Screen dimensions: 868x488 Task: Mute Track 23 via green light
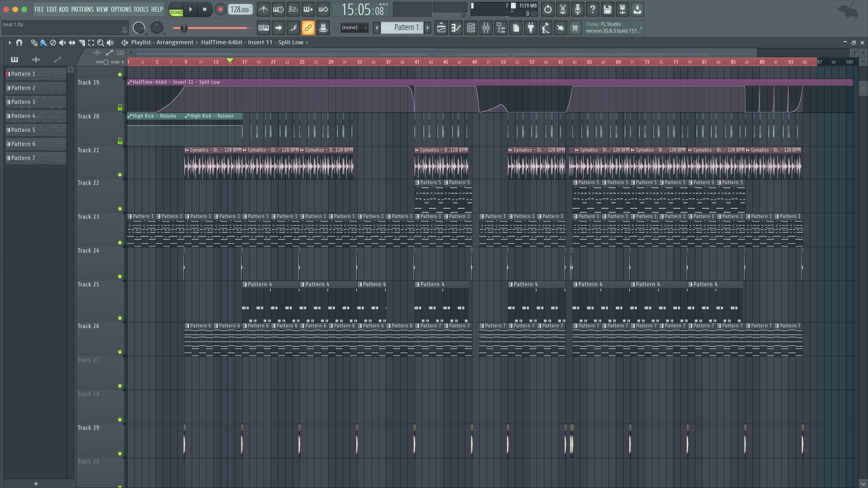120,243
